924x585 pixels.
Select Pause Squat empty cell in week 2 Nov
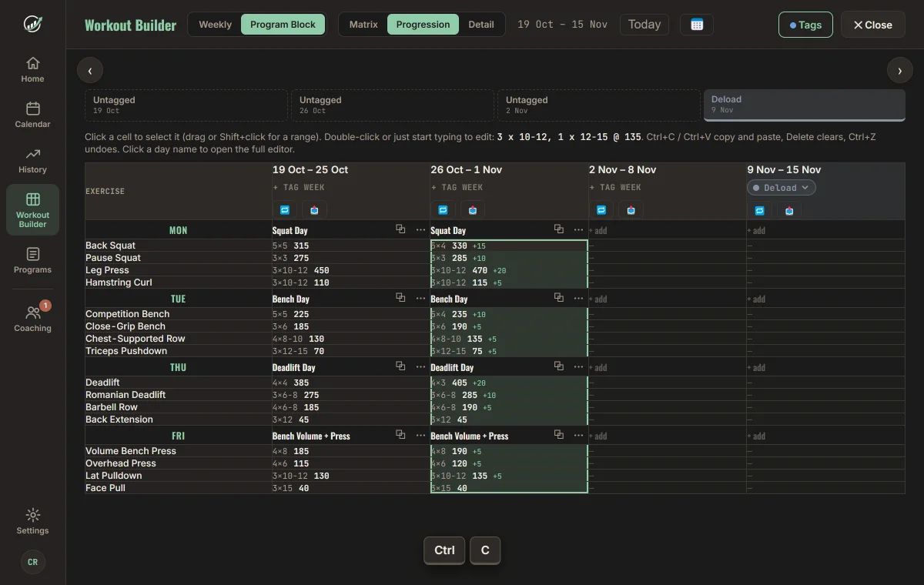(x=668, y=258)
